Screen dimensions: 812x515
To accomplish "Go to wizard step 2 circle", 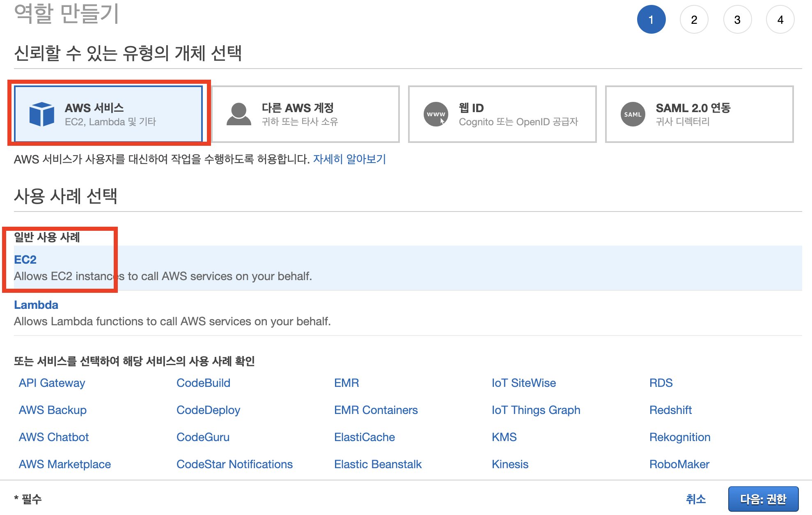I will click(x=694, y=20).
